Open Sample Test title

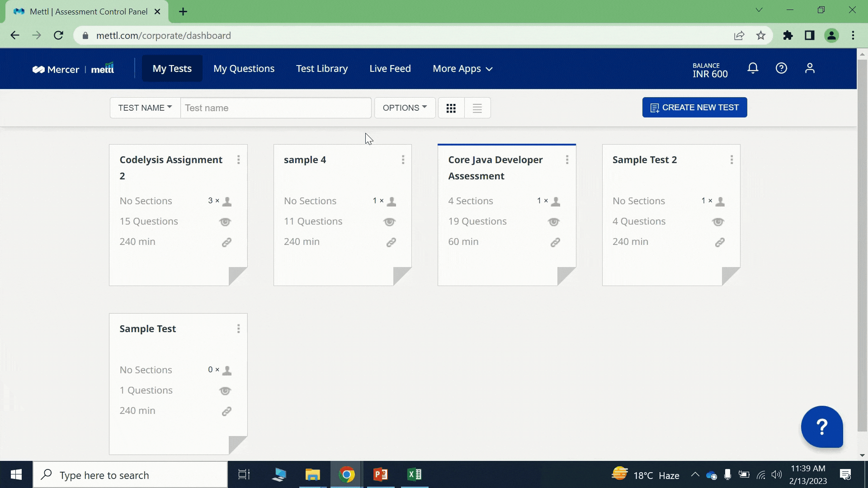tap(148, 329)
